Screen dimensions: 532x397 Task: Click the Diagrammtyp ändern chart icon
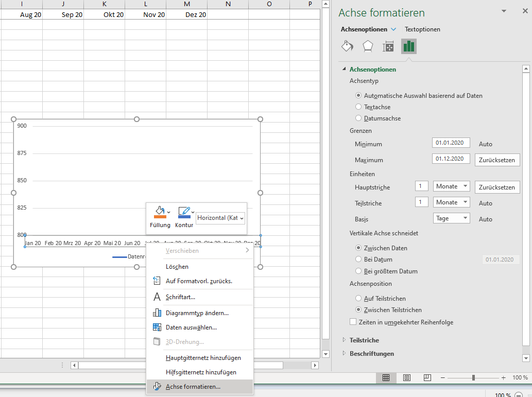pos(157,313)
